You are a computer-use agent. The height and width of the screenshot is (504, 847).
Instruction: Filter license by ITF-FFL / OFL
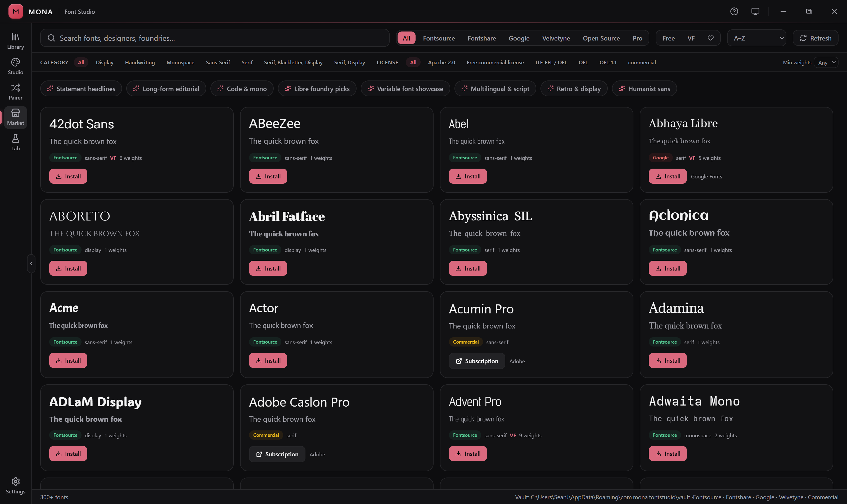coord(551,62)
